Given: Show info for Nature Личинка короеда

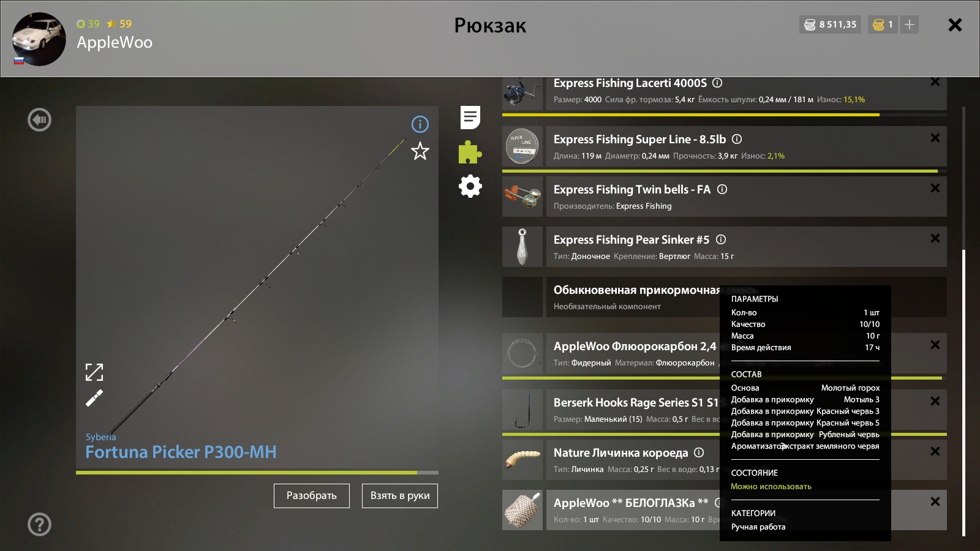Looking at the screenshot, I should pos(699,452).
